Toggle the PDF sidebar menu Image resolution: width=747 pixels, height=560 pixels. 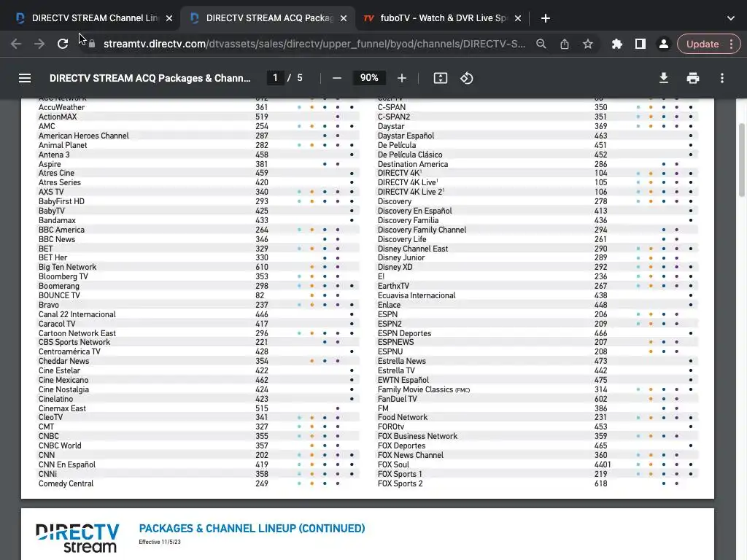click(x=25, y=78)
